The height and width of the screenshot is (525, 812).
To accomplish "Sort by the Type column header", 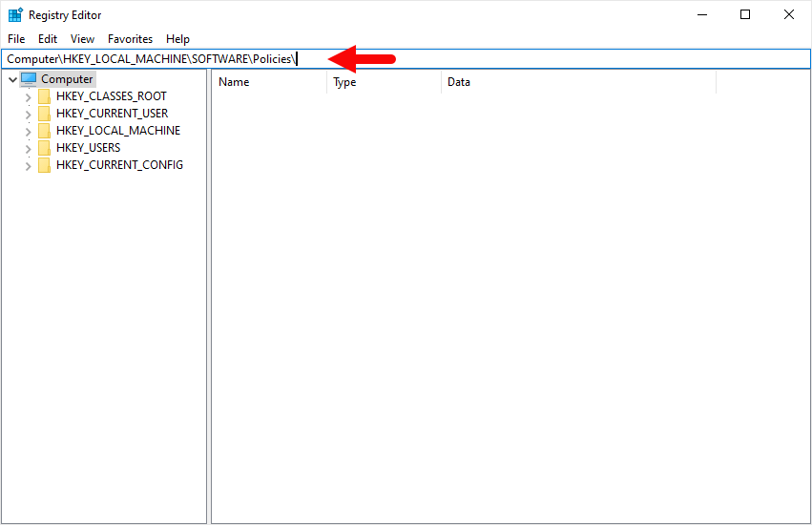I will (385, 82).
